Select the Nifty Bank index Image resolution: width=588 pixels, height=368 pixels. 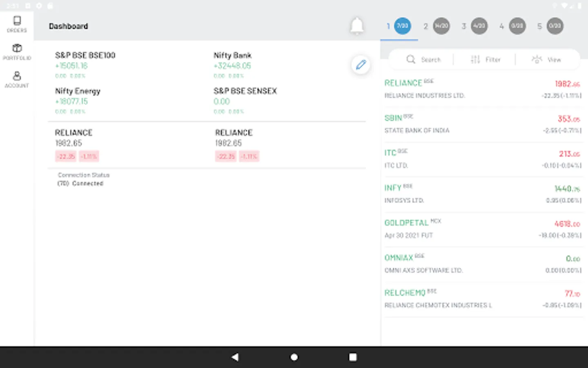pyautogui.click(x=233, y=65)
